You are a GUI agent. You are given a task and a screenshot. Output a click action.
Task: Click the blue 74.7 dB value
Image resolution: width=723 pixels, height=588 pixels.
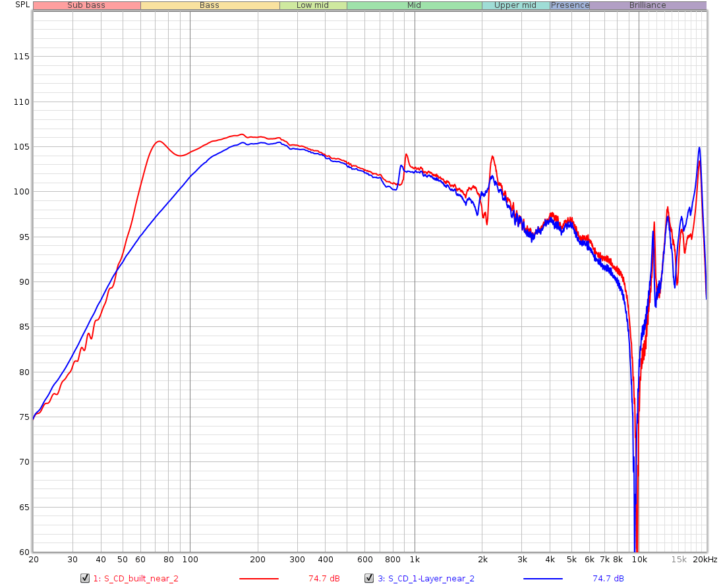(x=608, y=578)
